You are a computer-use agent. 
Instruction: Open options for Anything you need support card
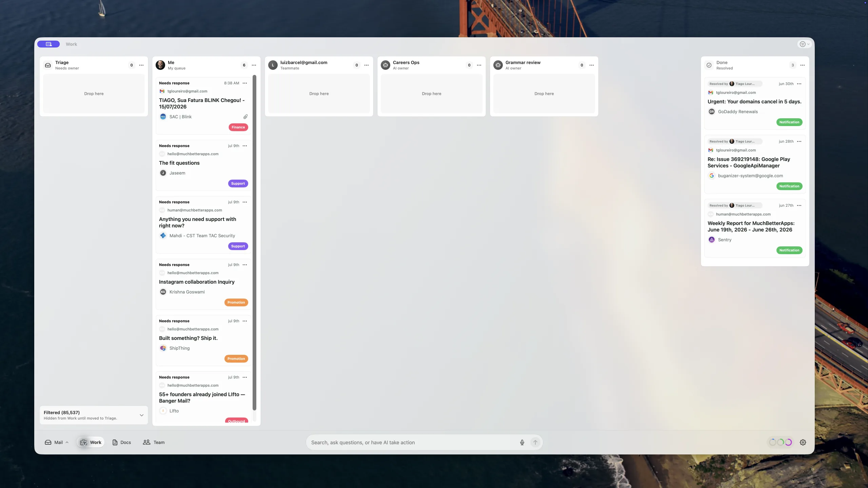click(x=245, y=202)
